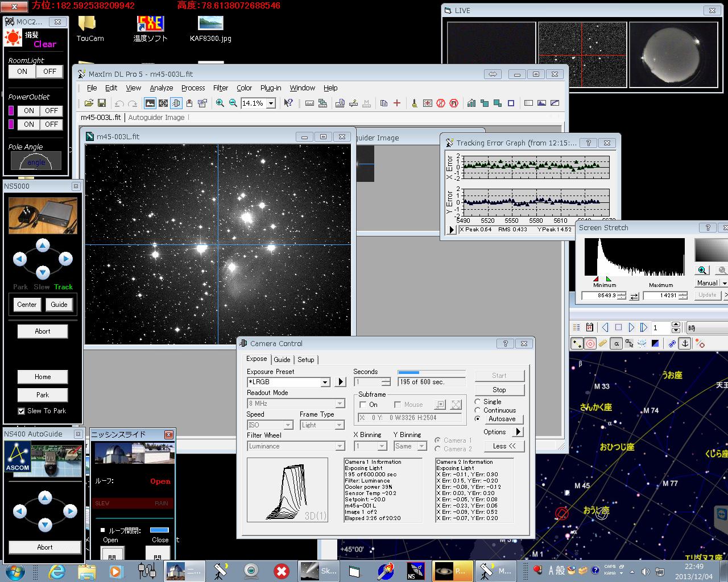Expand Options arrow in Camera Control
Viewport: 728px width, 582px height.
(x=518, y=432)
